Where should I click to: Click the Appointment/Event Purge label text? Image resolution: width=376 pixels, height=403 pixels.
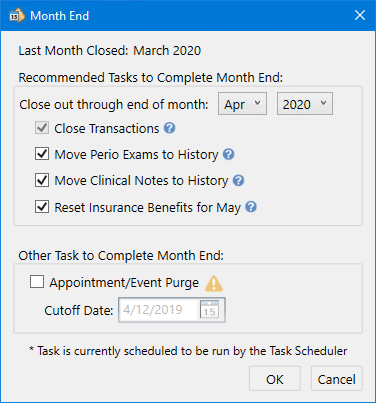click(124, 283)
